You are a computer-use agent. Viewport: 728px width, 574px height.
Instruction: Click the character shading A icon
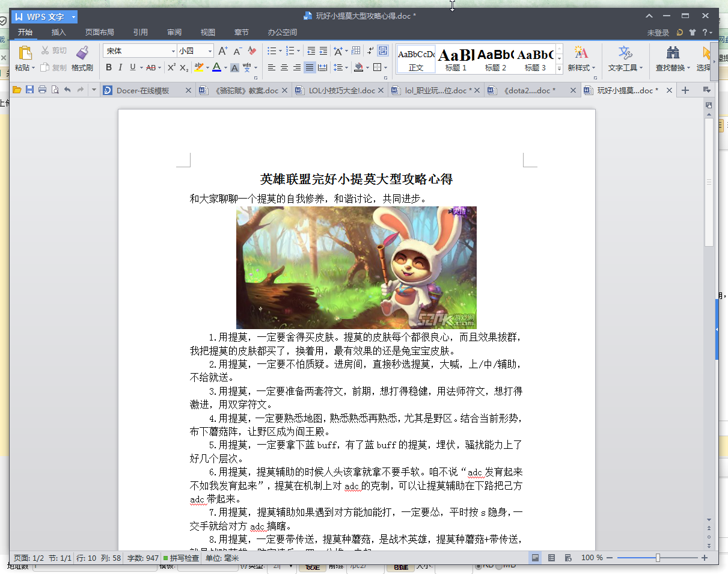click(x=234, y=68)
